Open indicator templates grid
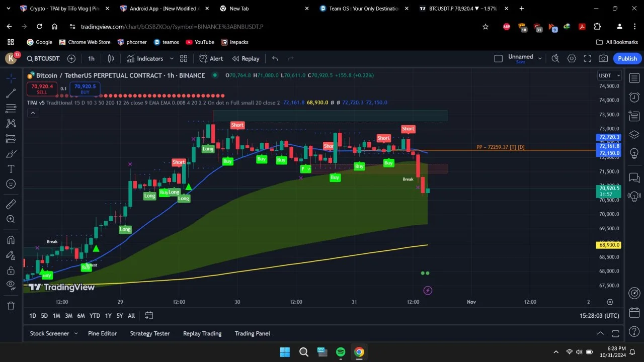 coord(184,59)
